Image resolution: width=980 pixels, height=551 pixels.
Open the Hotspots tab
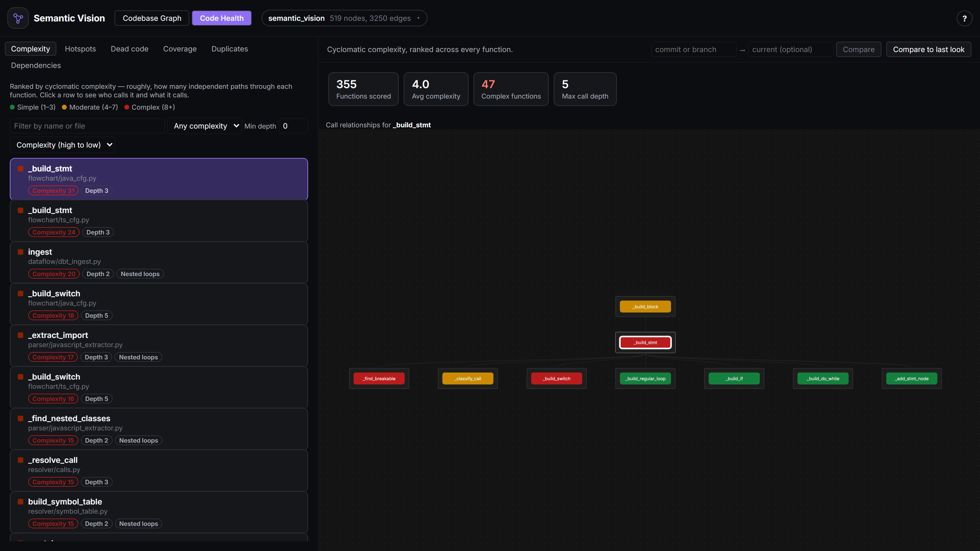(x=80, y=49)
